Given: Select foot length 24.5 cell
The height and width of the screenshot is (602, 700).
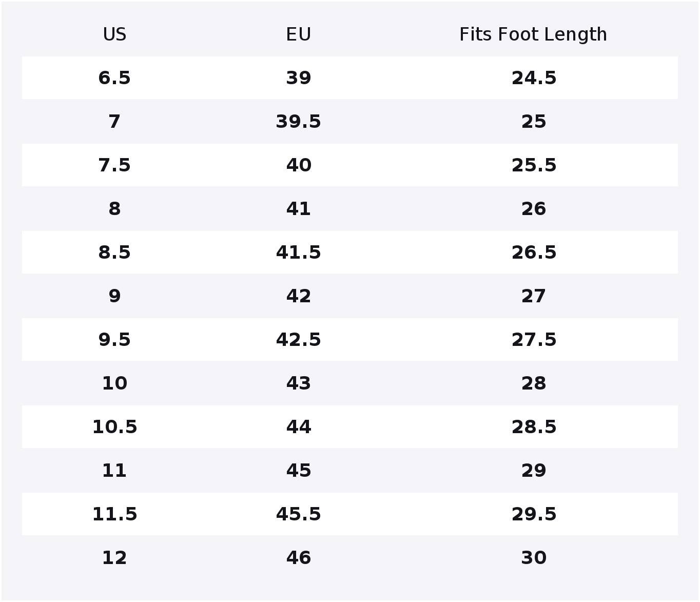Looking at the screenshot, I should click(534, 78).
